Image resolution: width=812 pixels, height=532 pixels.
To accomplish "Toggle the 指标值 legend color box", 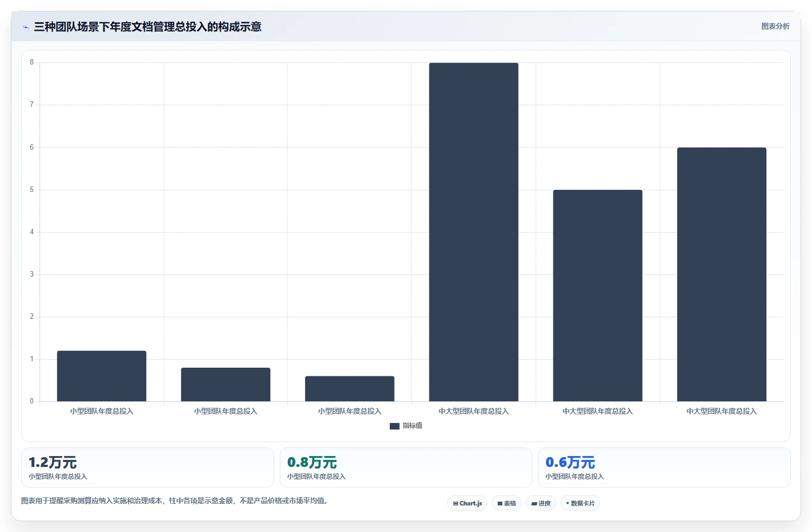I will coord(395,426).
